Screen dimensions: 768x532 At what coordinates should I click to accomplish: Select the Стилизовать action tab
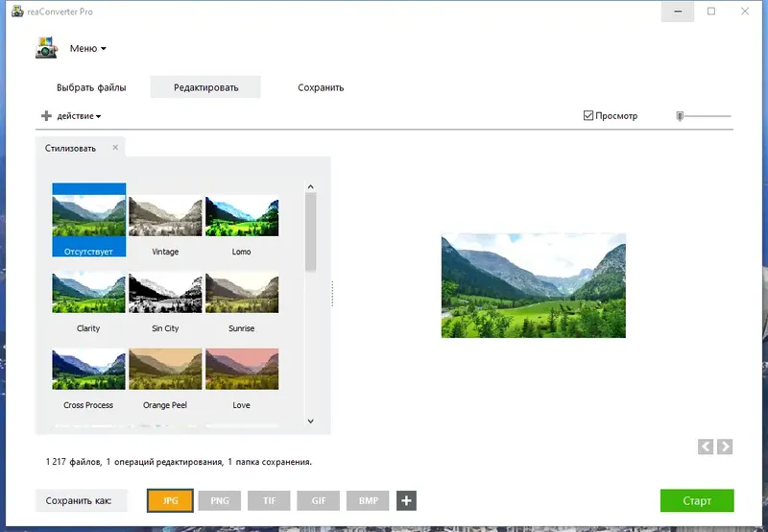(x=70, y=148)
